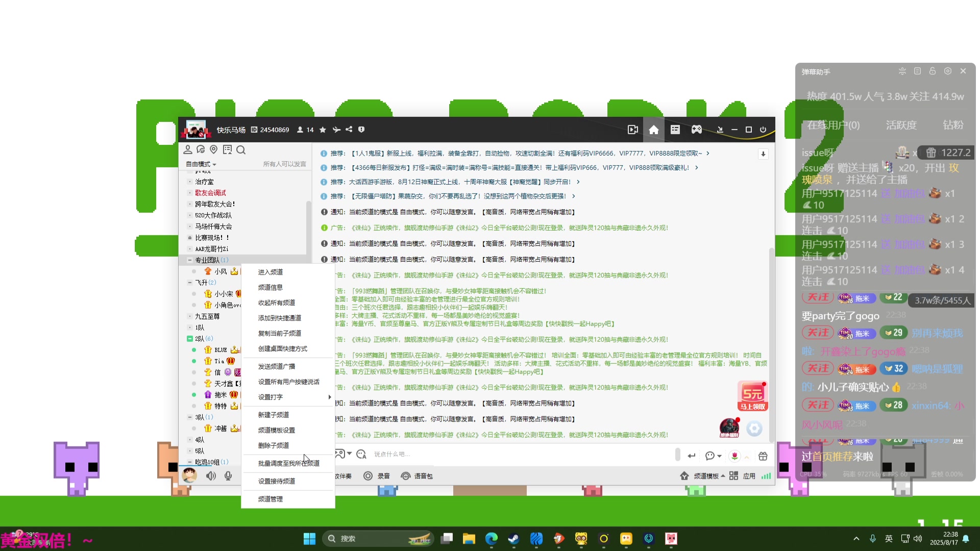Click the share icon in YY title bar

(349, 130)
